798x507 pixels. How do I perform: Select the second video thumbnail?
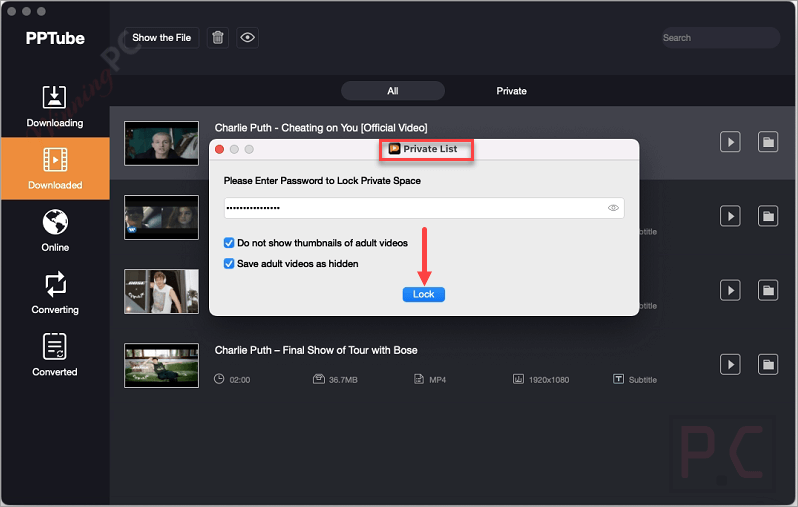pyautogui.click(x=161, y=217)
